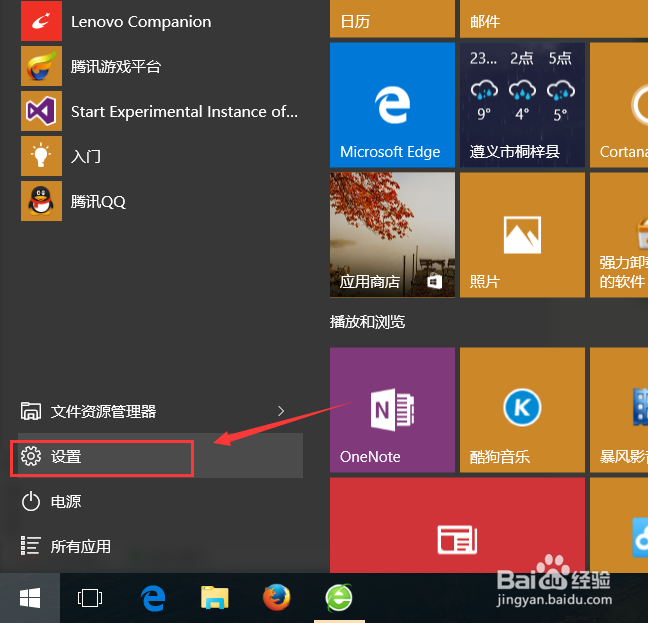The image size is (648, 623).
Task: Select the 电源 menu text
Action: click(66, 502)
